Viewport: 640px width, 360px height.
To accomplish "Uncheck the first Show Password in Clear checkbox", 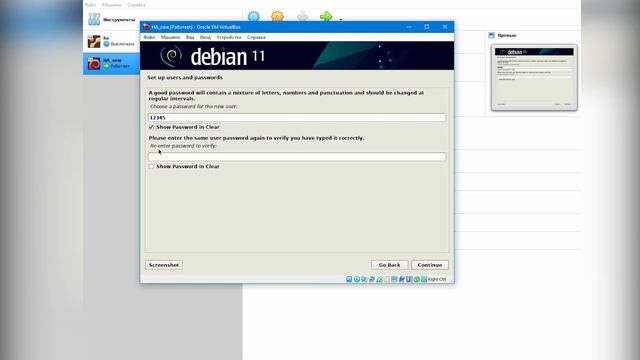I will (x=151, y=127).
